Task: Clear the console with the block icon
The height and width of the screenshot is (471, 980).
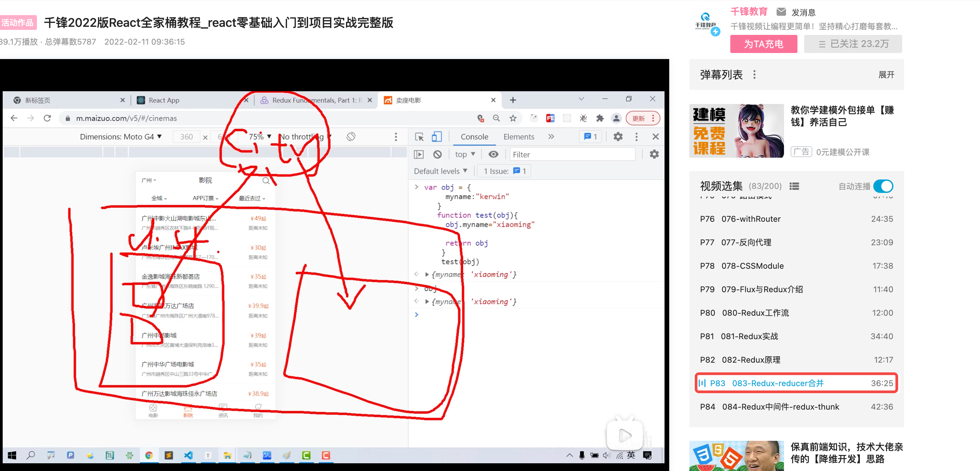Action: pos(437,154)
